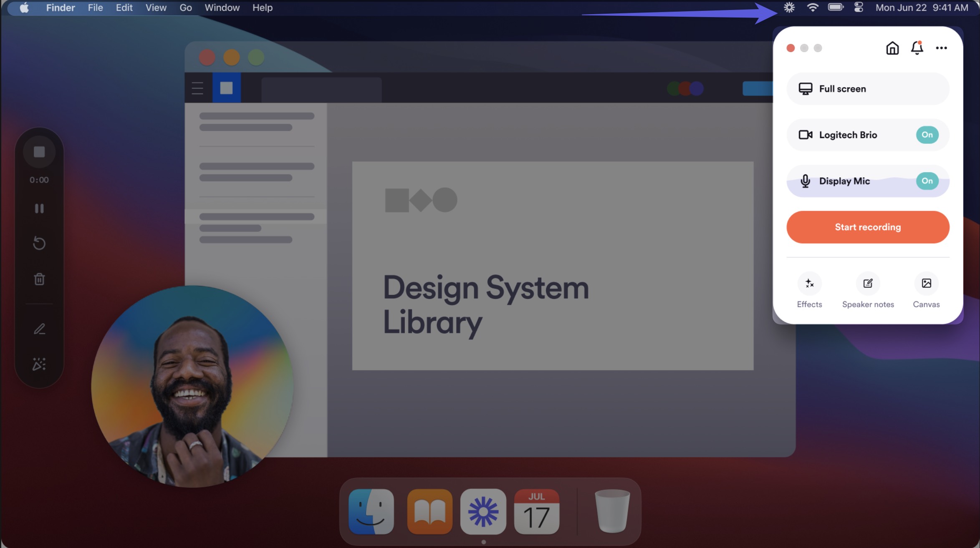
Task: Open the Display Mic source dropdown
Action: (x=844, y=181)
